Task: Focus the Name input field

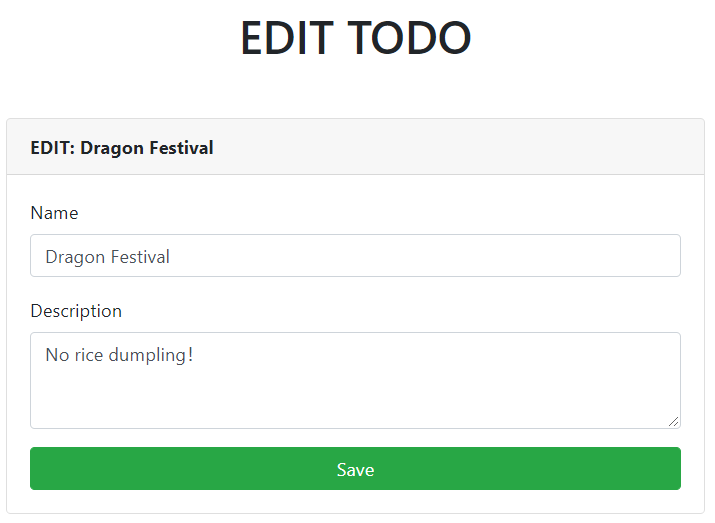Action: click(x=355, y=256)
